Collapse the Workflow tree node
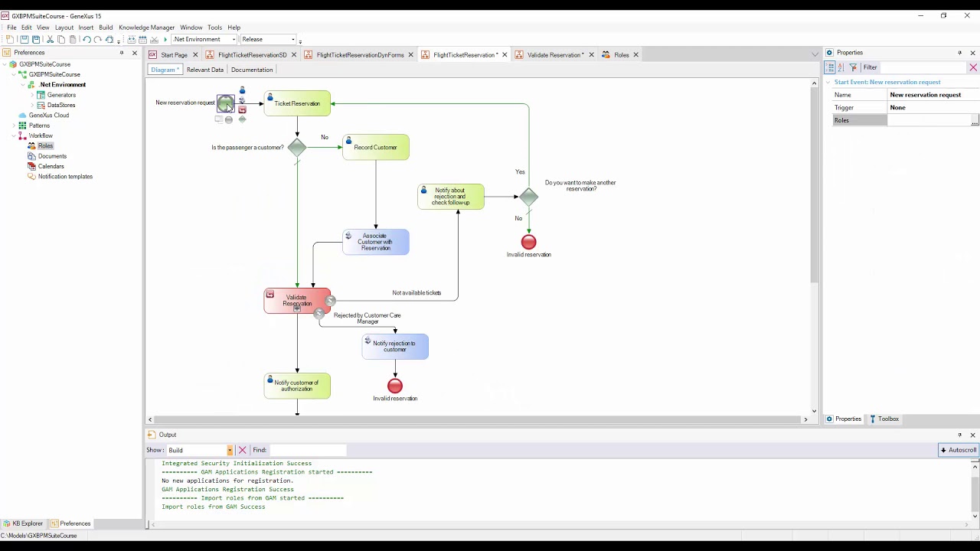980x551 pixels. click(13, 135)
